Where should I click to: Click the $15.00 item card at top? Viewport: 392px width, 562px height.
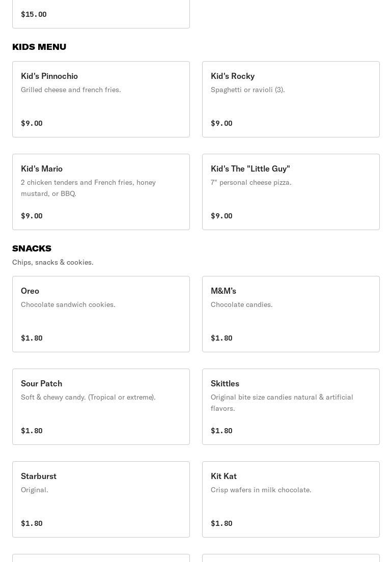[x=101, y=14]
